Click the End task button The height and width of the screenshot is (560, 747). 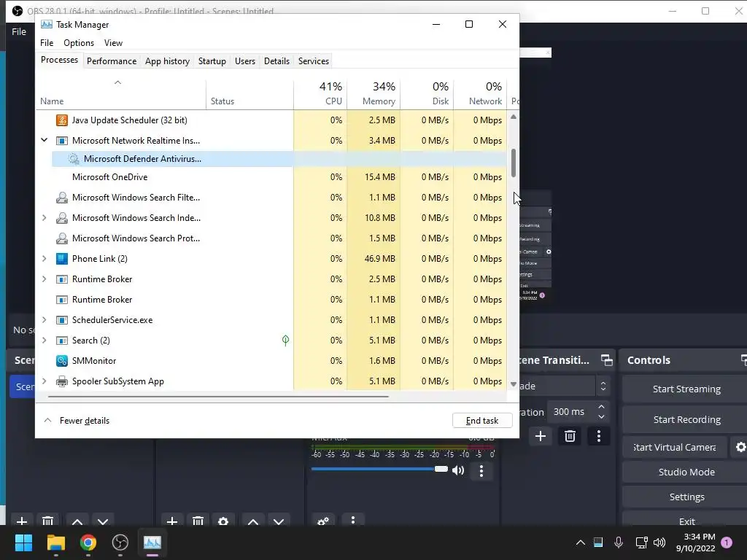(482, 421)
